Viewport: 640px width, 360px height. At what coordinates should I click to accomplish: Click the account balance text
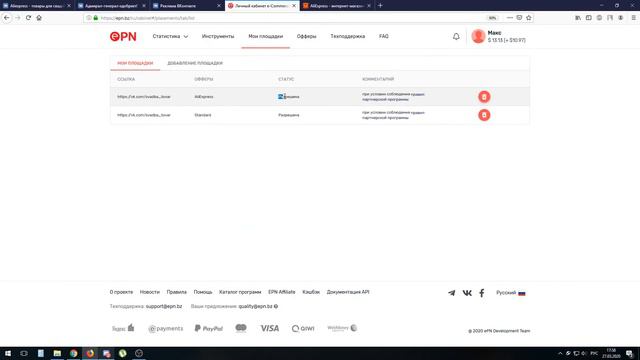(507, 40)
